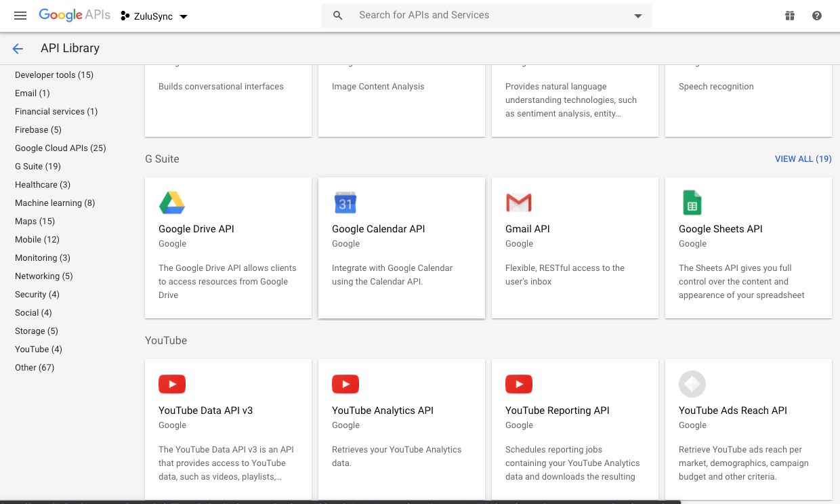Open the Image Content Analysis card
The width and height of the screenshot is (840, 504).
(402, 101)
